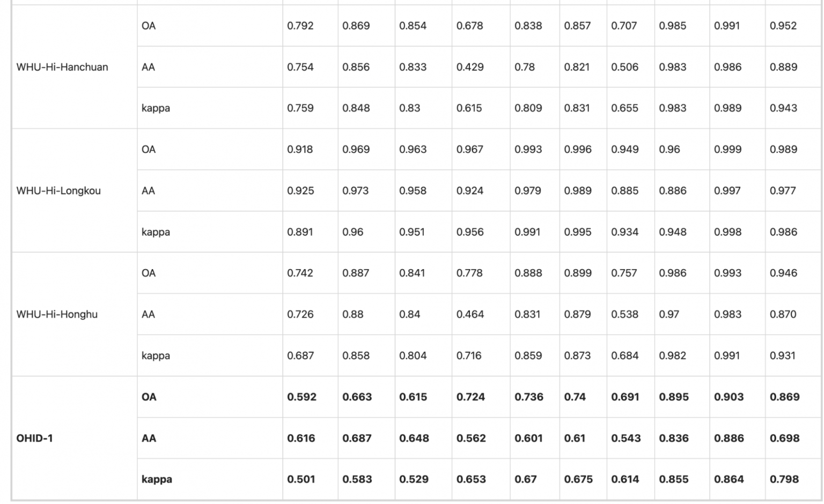Click the Longkou kappa value 0.891
The image size is (824, 504).
300,232
